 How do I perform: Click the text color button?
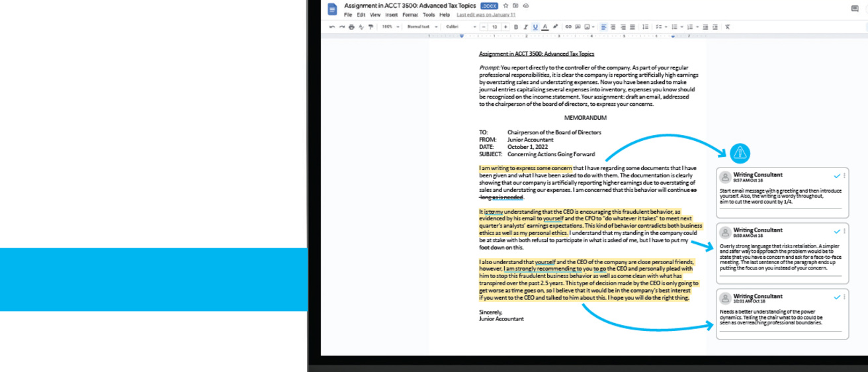[545, 26]
